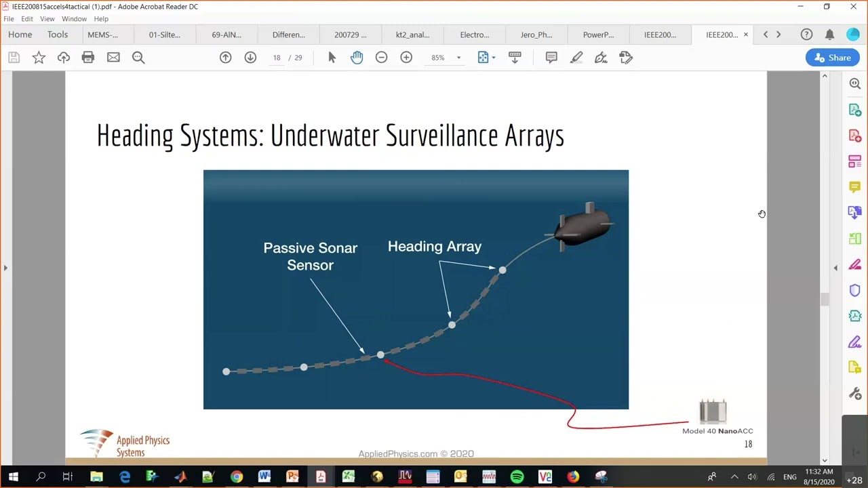Switch to the 01-Silte... document tab

click(x=165, y=35)
